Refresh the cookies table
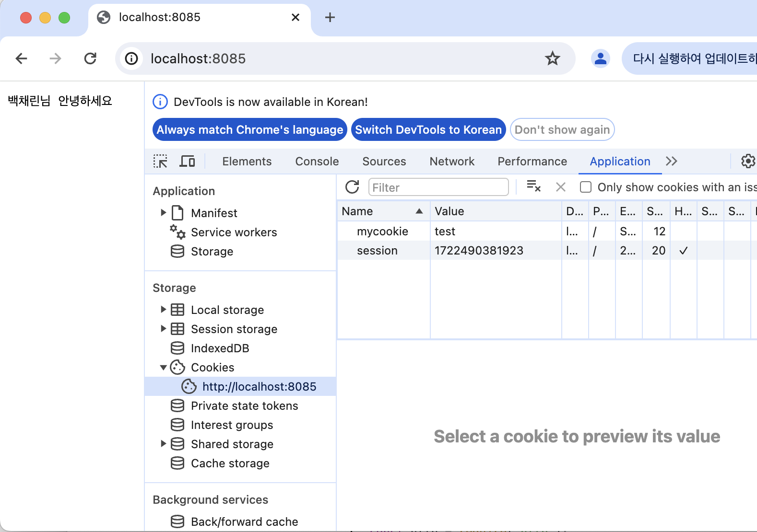The height and width of the screenshot is (532, 757). tap(352, 187)
